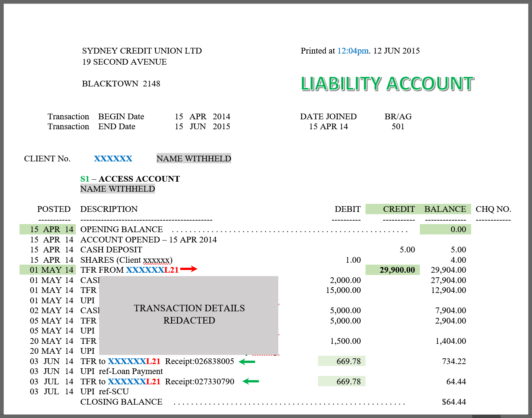Click the TRANSACTION DETAILS REDACTED box

[x=189, y=316]
